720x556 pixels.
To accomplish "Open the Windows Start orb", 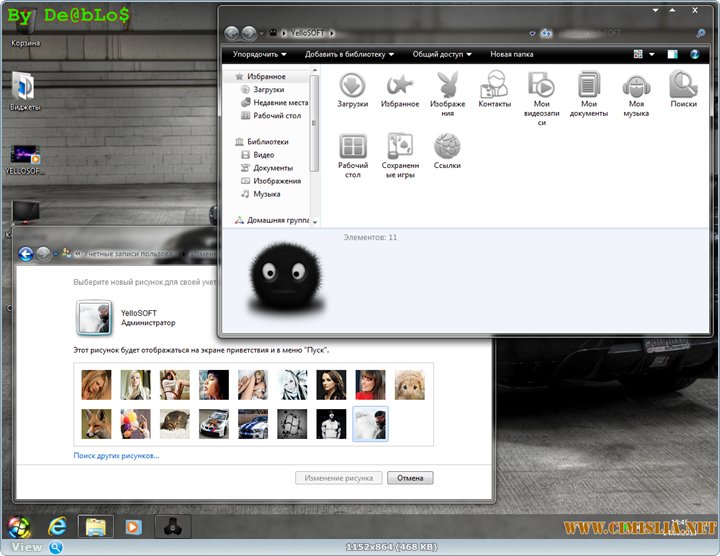I will click(18, 526).
